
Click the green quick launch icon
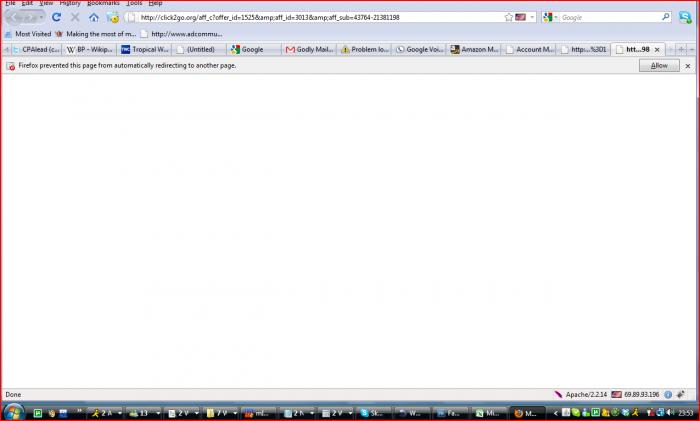(x=38, y=413)
